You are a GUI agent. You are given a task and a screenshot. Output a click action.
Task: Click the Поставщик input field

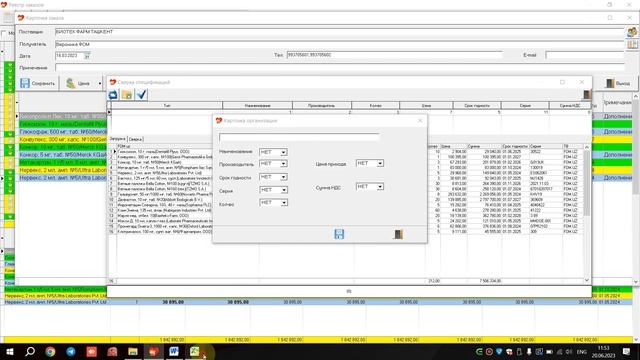click(x=340, y=31)
